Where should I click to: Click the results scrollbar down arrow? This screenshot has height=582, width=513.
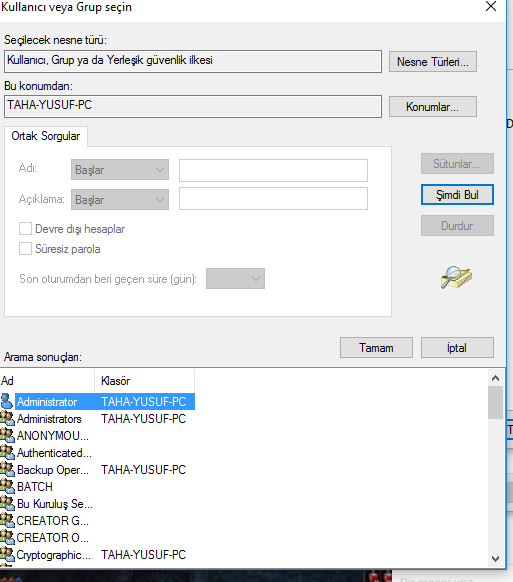tap(495, 558)
